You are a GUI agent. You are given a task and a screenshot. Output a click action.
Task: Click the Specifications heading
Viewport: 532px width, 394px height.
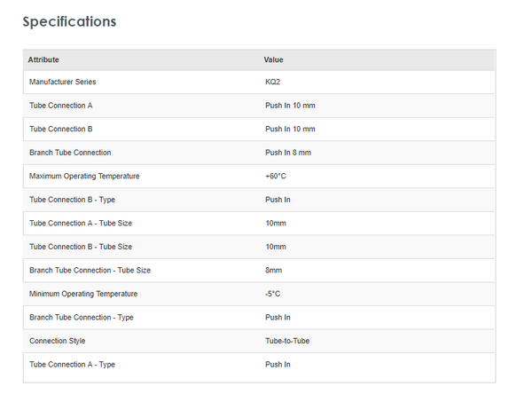pos(69,21)
